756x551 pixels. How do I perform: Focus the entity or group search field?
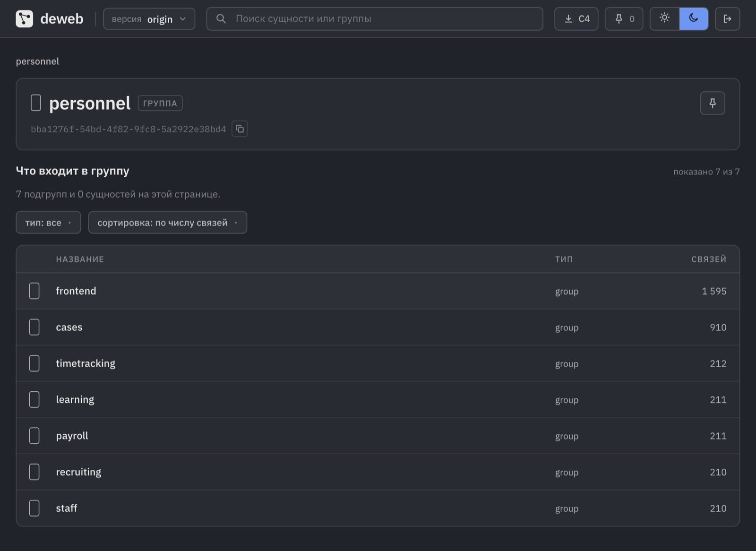click(x=375, y=19)
